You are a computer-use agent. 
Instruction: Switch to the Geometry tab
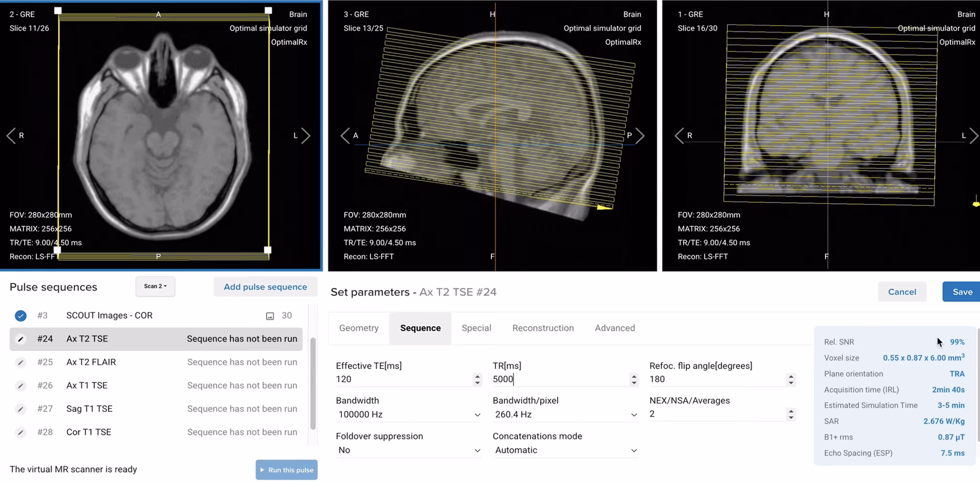[x=359, y=328]
